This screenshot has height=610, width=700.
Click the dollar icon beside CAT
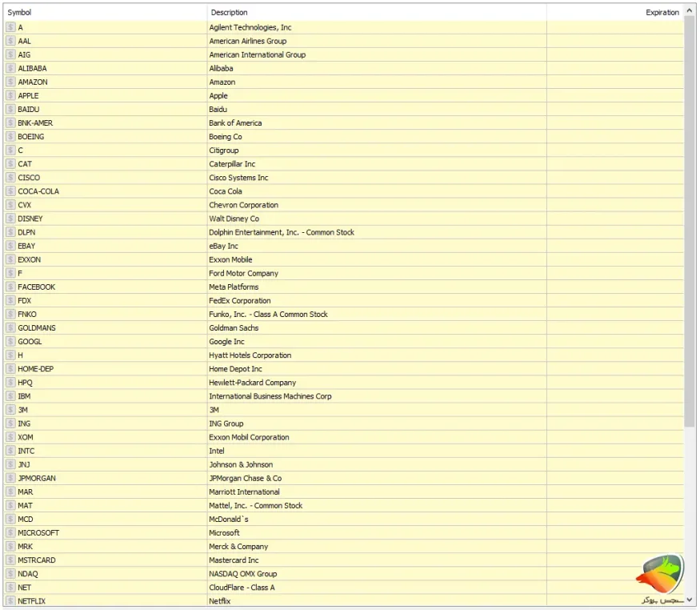[10, 164]
